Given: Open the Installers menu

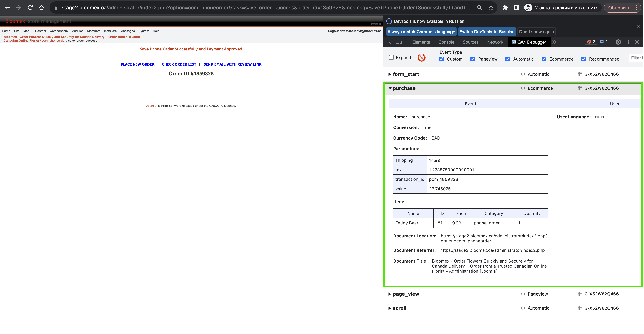Looking at the screenshot, I should [110, 31].
